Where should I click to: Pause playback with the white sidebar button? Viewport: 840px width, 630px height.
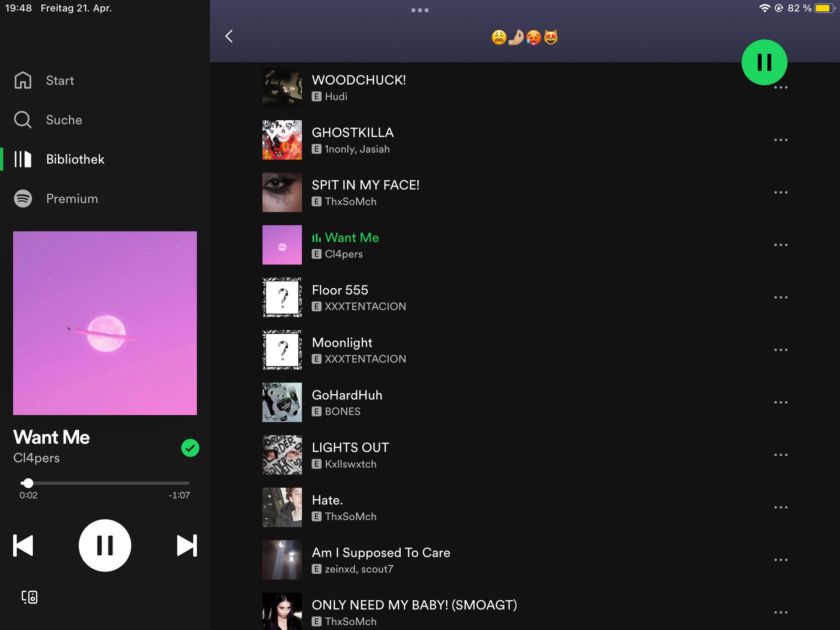(x=105, y=546)
